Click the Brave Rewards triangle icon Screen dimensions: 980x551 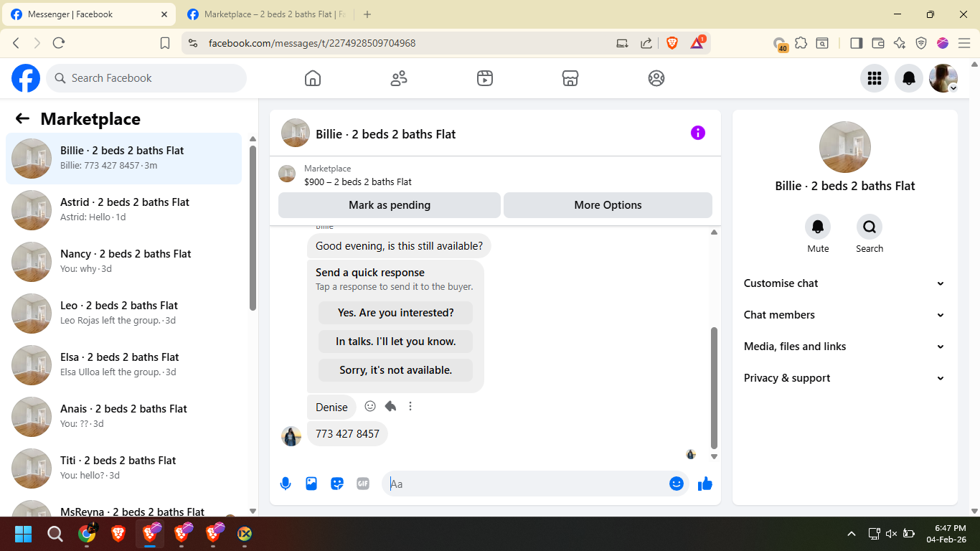[697, 43]
